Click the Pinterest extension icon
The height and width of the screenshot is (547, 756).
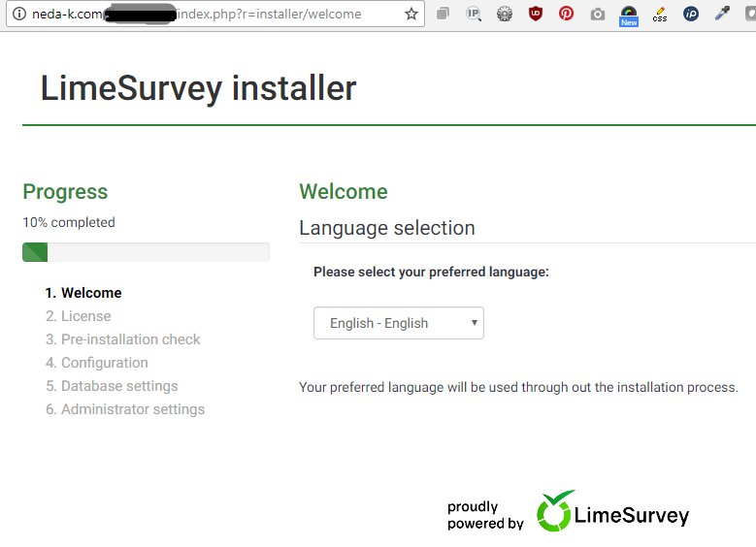click(x=566, y=15)
